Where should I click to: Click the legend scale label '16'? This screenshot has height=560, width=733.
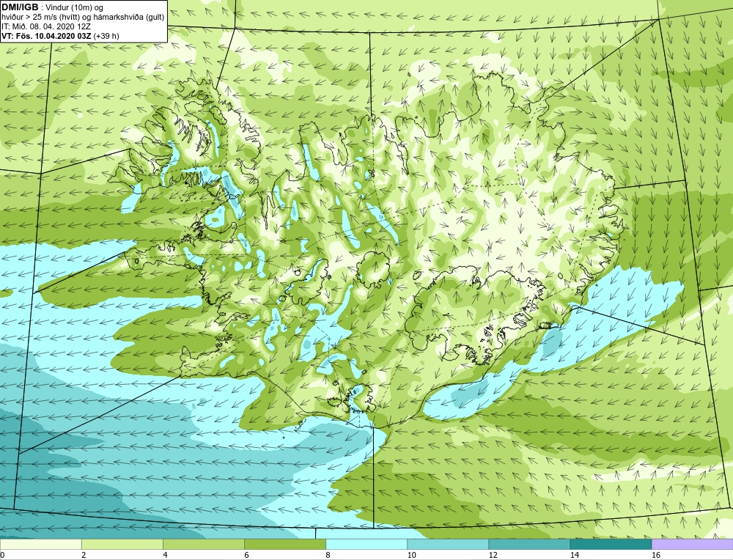click(x=656, y=556)
